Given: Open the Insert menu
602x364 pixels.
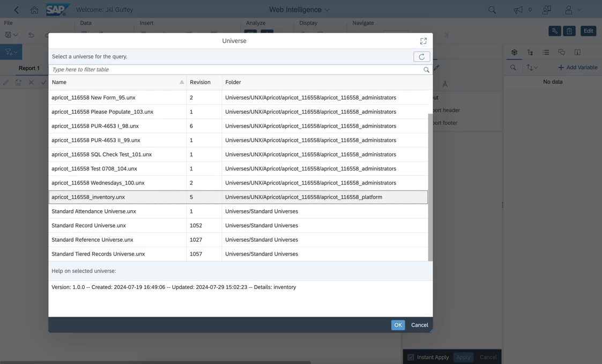Looking at the screenshot, I should pos(146,23).
